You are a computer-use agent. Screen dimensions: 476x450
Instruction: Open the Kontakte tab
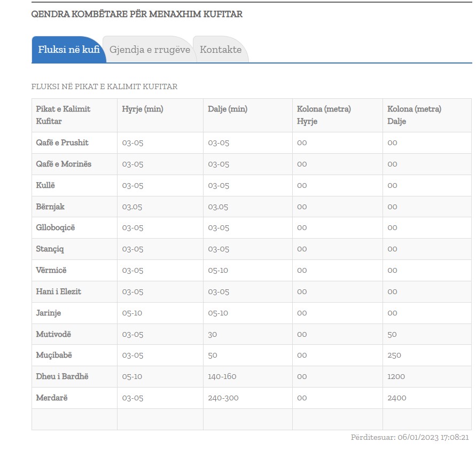pos(221,50)
